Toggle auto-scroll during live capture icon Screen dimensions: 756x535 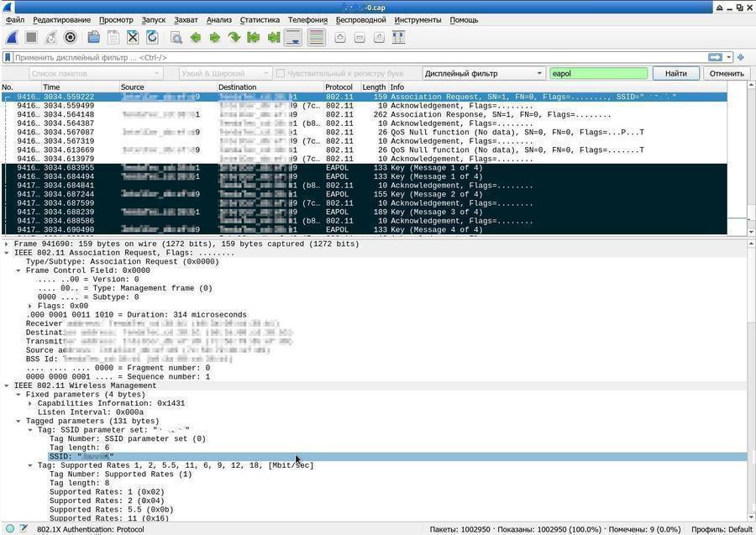[293, 38]
